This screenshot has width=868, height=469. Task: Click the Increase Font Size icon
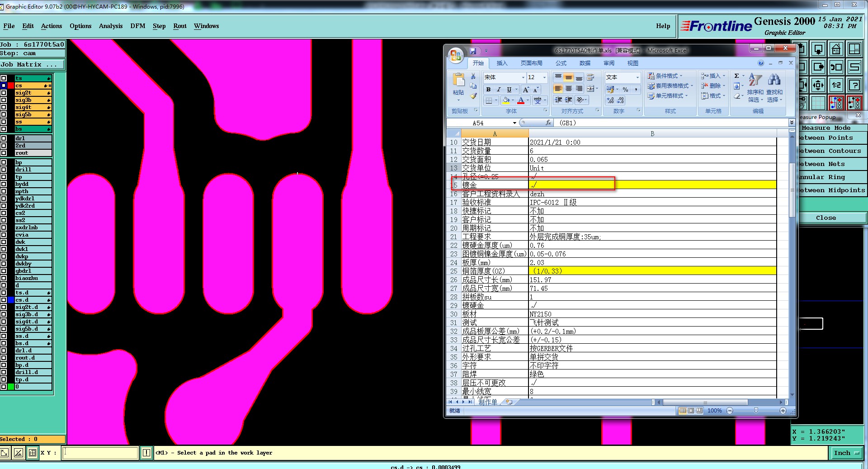click(526, 90)
